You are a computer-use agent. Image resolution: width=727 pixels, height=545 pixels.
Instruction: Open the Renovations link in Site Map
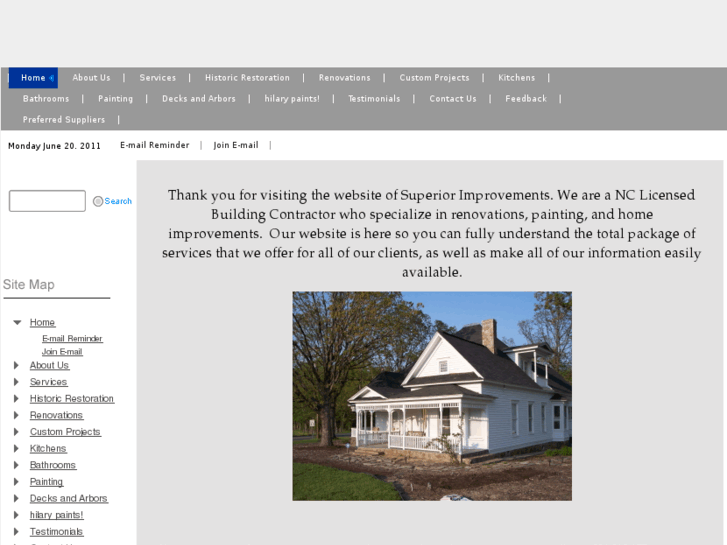[x=56, y=416]
